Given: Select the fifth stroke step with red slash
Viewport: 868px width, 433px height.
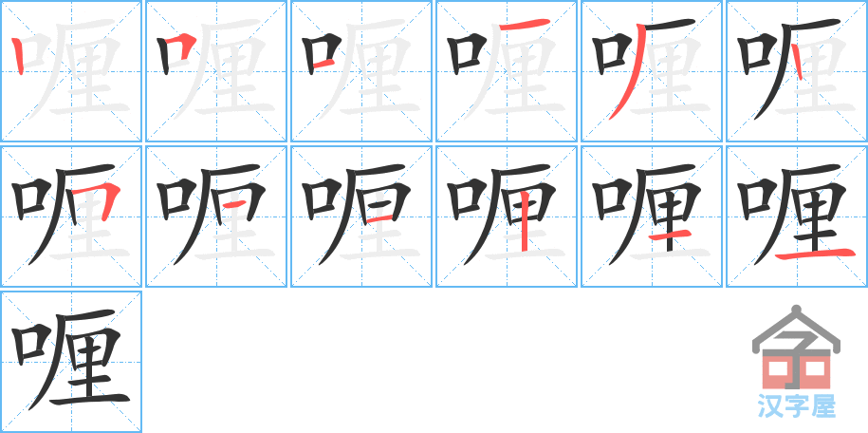Looking at the screenshot, I should click(x=652, y=71).
